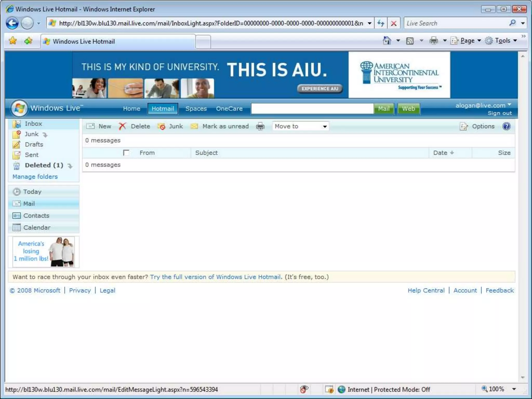Click in the Windows Live search box
The image size is (532, 399).
312,109
